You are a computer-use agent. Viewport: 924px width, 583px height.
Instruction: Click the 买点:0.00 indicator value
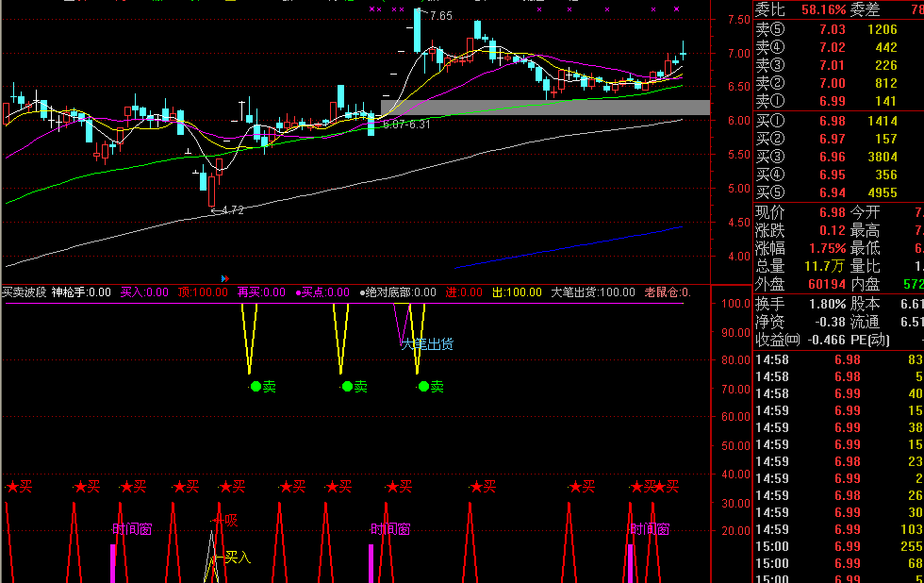pyautogui.click(x=322, y=292)
